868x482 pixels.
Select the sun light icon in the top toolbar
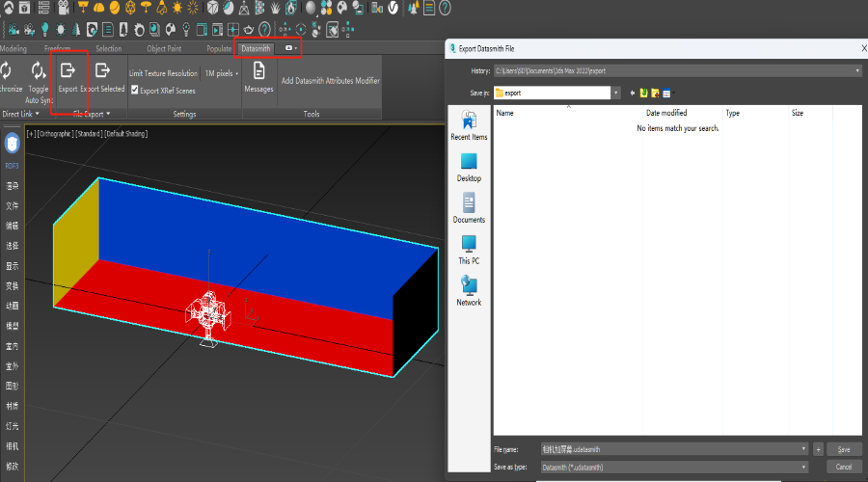pyautogui.click(x=177, y=8)
